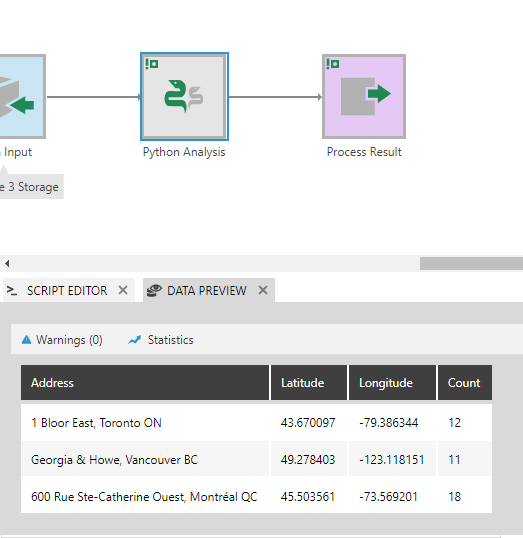Screen dimensions: 523x538
Task: Click latitude value 43.670097
Action: click(x=308, y=423)
